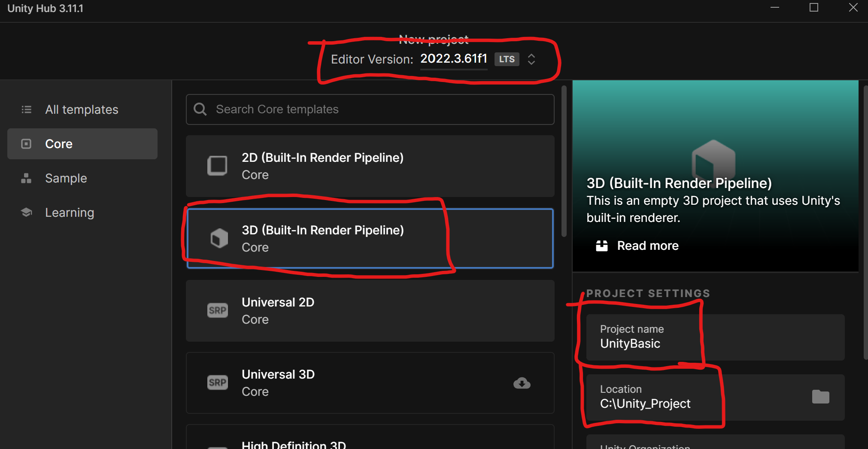Select the Core category
Screen dimensions: 868x449
point(82,144)
